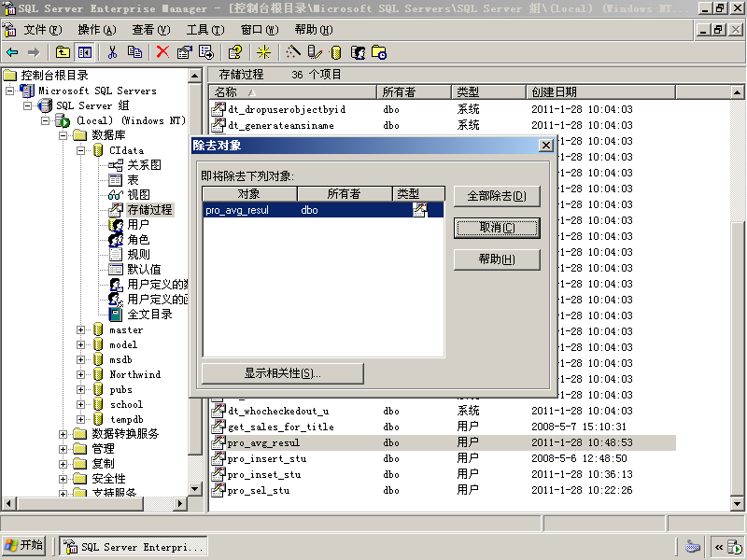747x560 pixels.
Task: Click the Cut scissors icon
Action: [112, 52]
